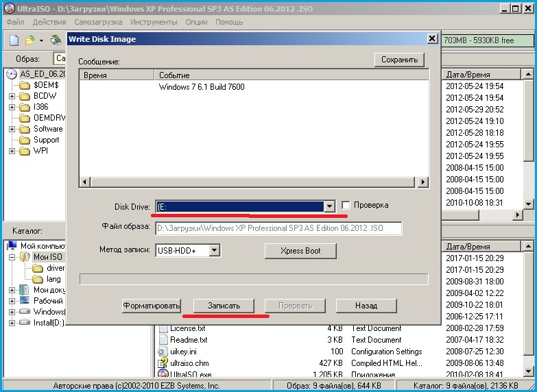Image resolution: width=537 pixels, height=392 pixels.
Task: Click the Open file toolbar icon
Action: 30,40
